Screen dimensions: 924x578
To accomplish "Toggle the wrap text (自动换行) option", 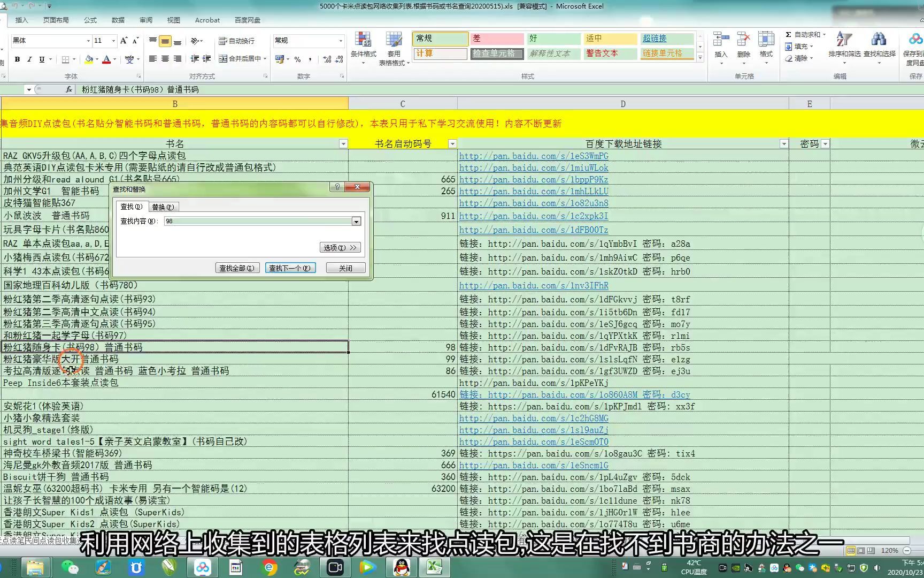I will [x=237, y=41].
